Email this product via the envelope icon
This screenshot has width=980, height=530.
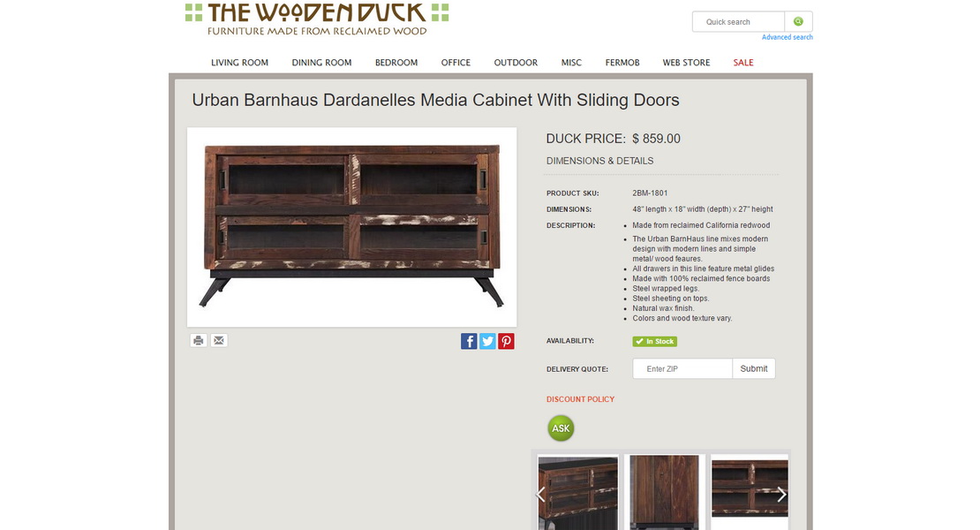click(219, 341)
